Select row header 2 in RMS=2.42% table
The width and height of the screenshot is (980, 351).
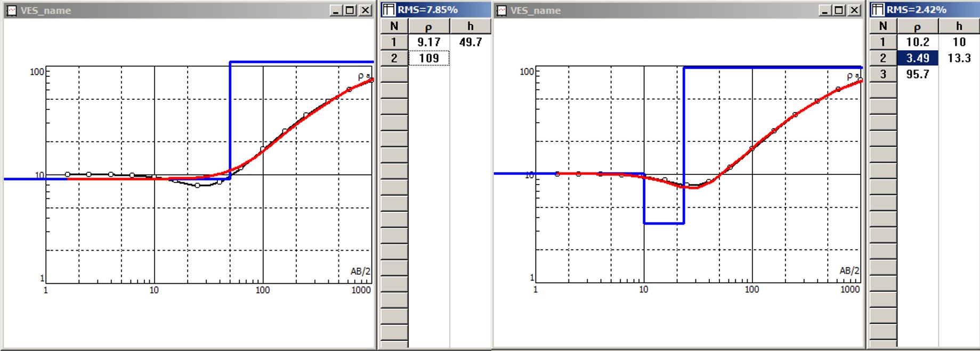pyautogui.click(x=884, y=58)
